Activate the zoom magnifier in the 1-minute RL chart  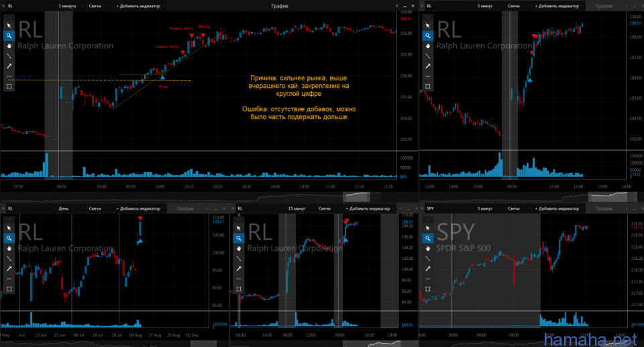[9, 36]
